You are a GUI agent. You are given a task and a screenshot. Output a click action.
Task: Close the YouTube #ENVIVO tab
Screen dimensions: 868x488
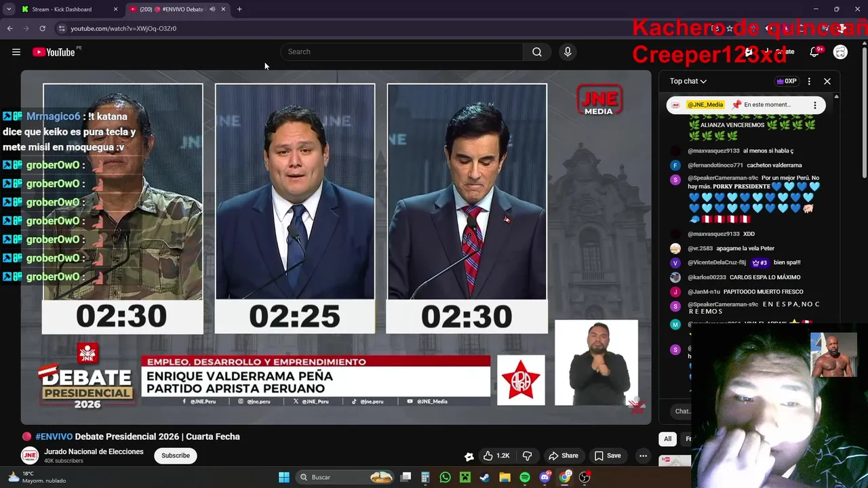pyautogui.click(x=224, y=9)
